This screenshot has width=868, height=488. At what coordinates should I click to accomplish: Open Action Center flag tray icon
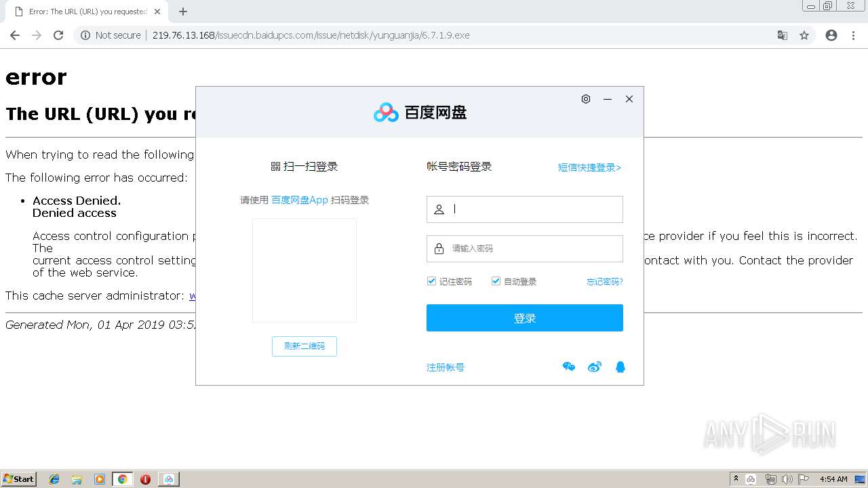[x=804, y=479]
